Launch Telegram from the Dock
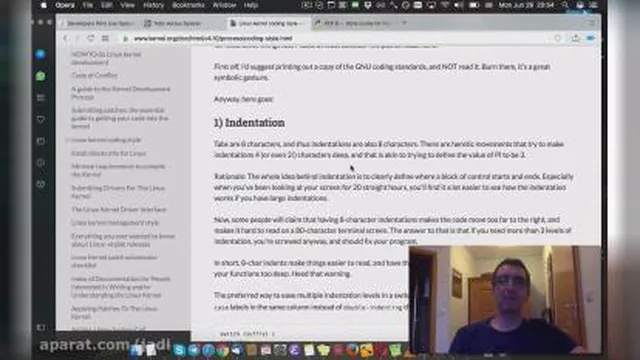 coord(193,350)
